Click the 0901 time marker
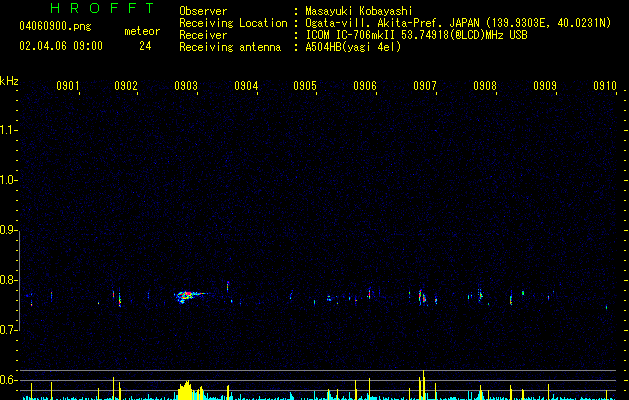 click(67, 86)
